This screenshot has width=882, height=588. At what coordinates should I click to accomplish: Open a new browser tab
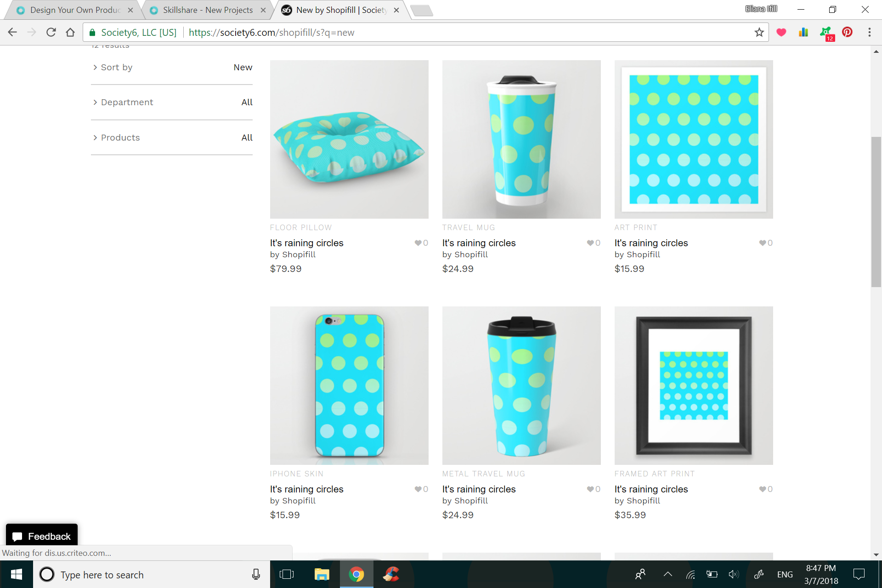pos(421,10)
